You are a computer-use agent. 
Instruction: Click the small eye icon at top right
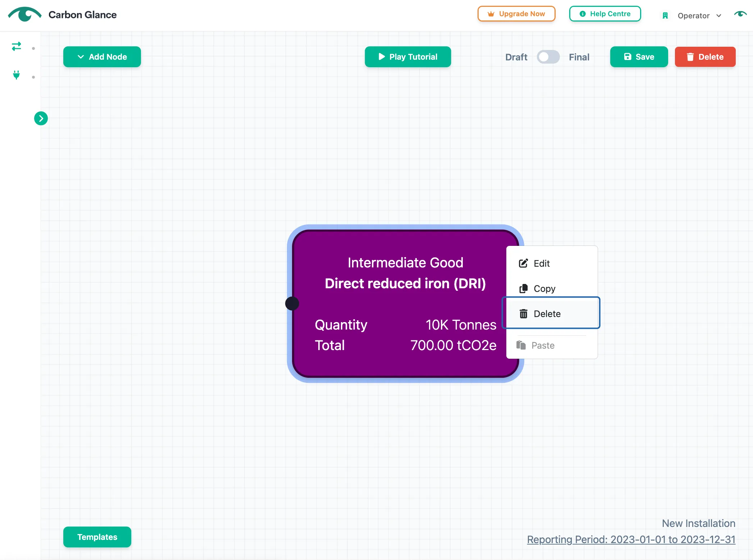pos(740,14)
